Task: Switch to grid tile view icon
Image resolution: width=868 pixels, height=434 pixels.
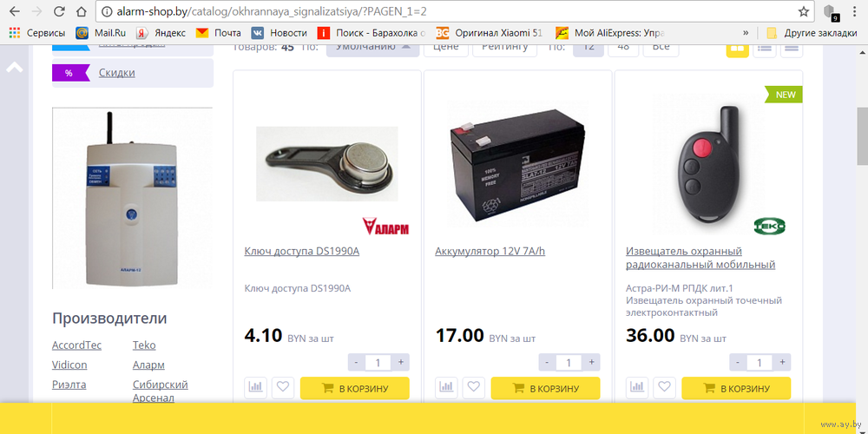Action: click(737, 48)
